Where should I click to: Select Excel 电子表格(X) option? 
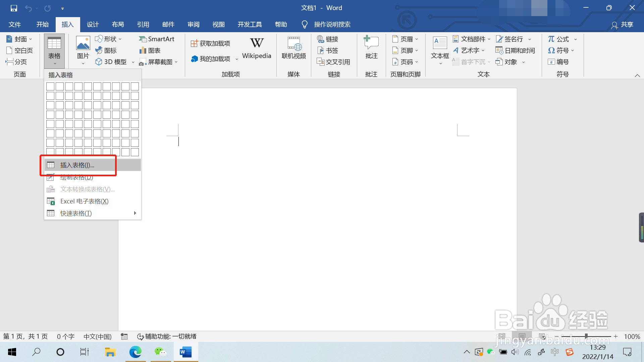[84, 201]
